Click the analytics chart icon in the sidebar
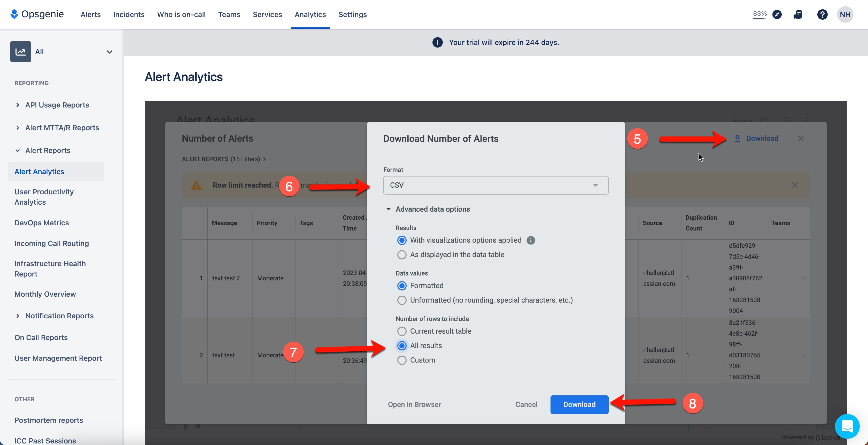The width and height of the screenshot is (868, 445). coord(21,51)
